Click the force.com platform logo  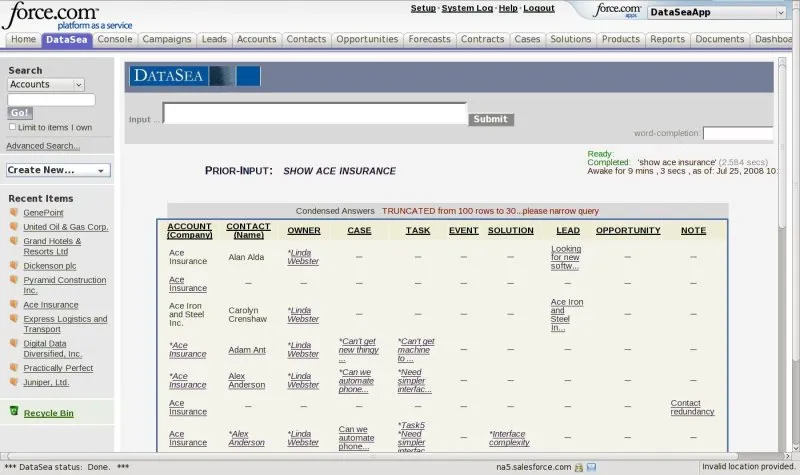67,15
